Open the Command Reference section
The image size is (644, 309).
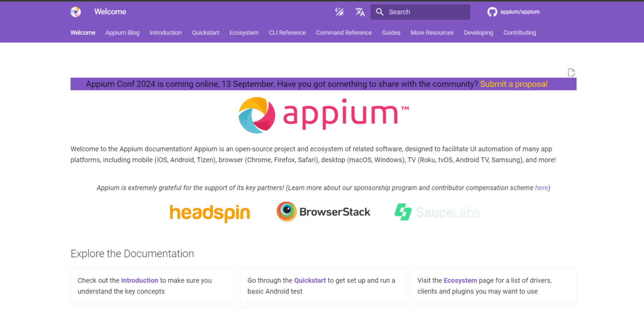pos(343,33)
